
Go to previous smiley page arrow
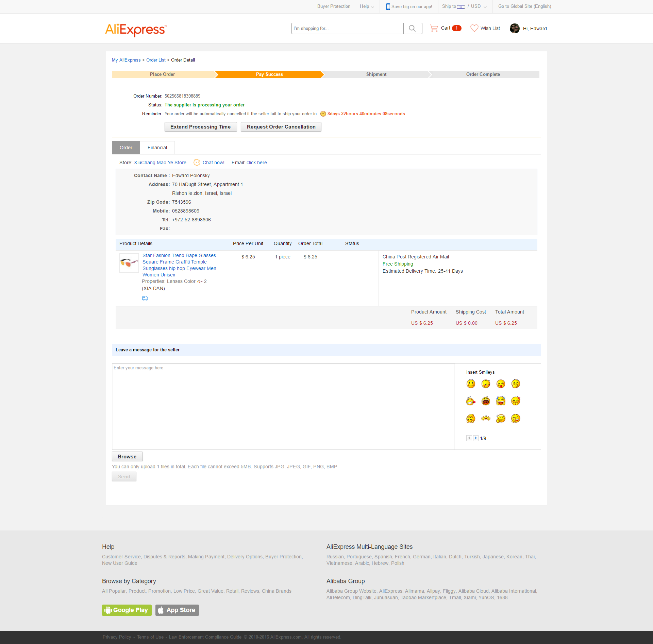469,438
